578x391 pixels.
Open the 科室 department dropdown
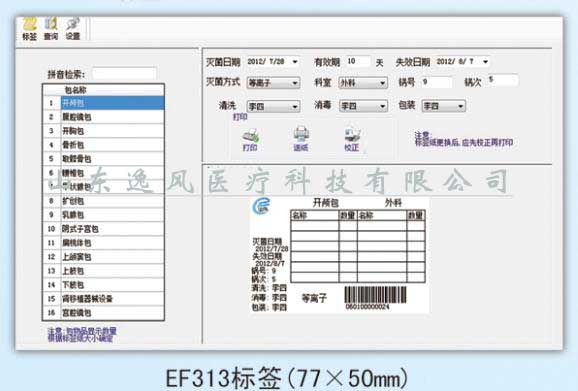[x=363, y=83]
